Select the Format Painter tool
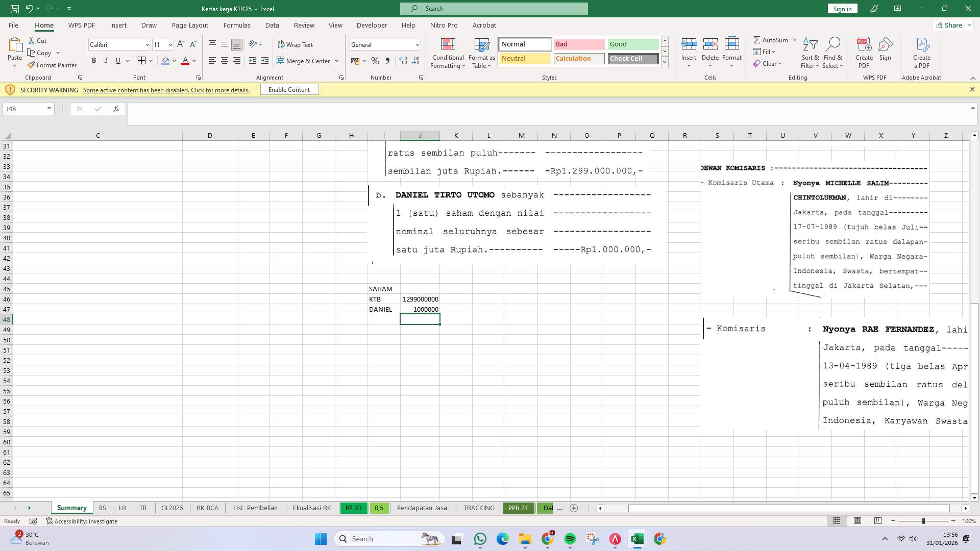980x551 pixels. click(x=53, y=65)
